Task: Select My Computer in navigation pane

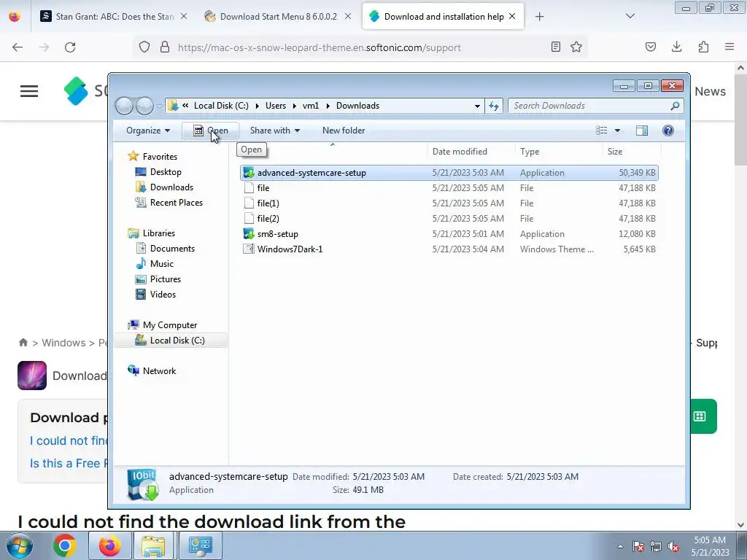Action: click(169, 325)
